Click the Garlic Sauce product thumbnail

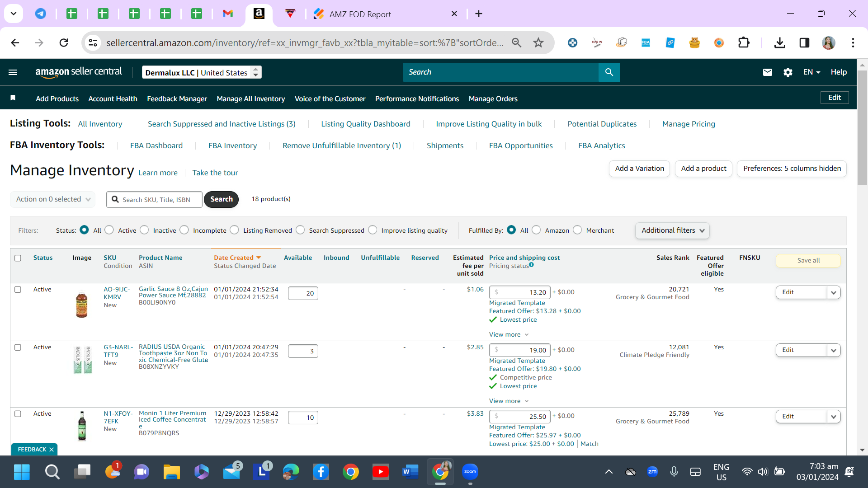pyautogui.click(x=82, y=304)
